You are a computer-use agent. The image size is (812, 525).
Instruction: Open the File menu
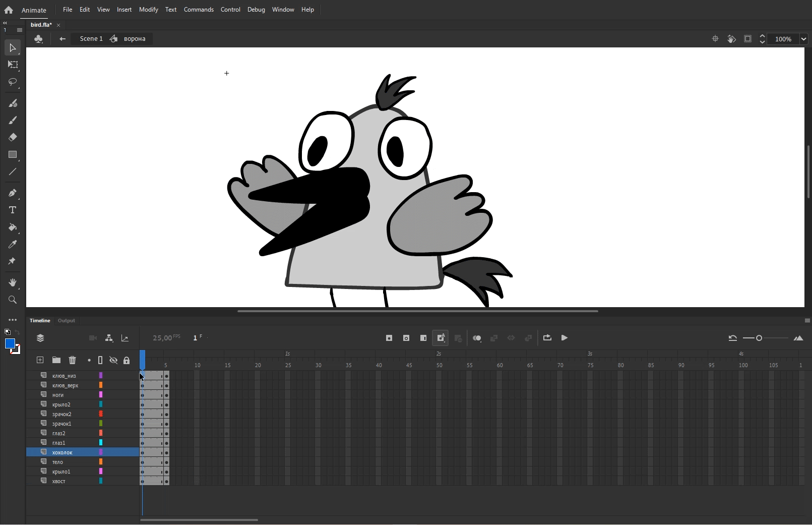(68, 10)
